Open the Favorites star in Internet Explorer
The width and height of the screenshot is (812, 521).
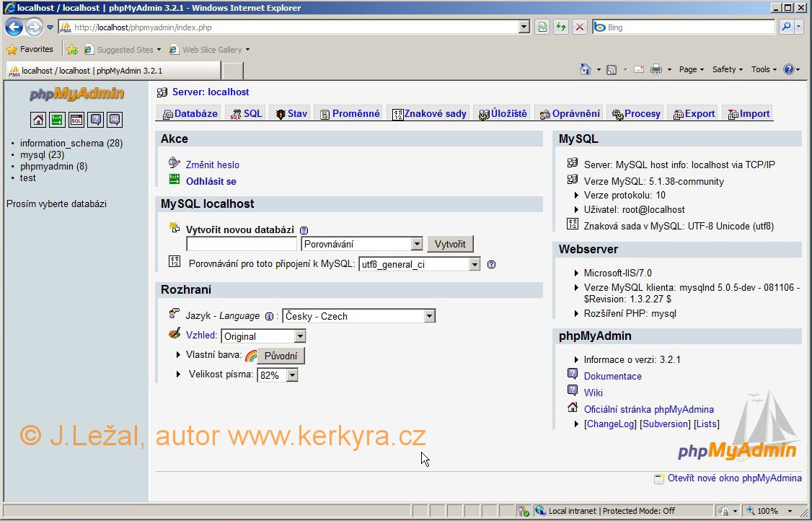pyautogui.click(x=30, y=50)
